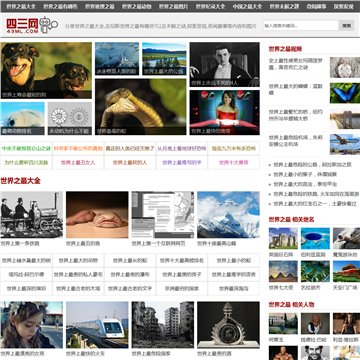
Task: Open the two Rottweiler dogs featured image
Action: click(x=46, y=70)
